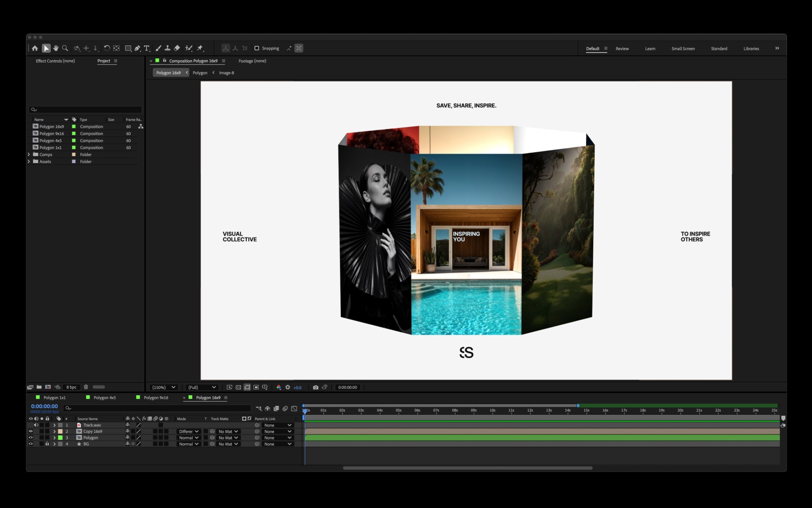
Task: Hide the Copy 16x9 layer
Action: click(31, 431)
